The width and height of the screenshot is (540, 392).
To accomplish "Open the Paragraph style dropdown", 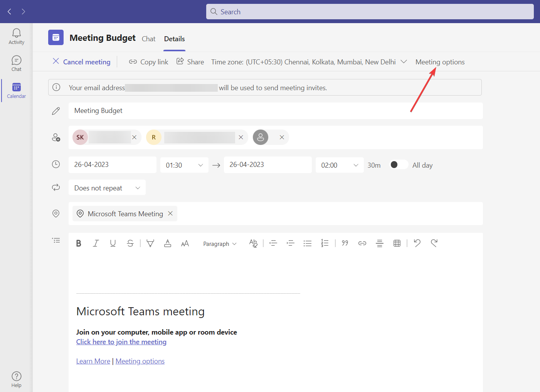I will [x=220, y=244].
